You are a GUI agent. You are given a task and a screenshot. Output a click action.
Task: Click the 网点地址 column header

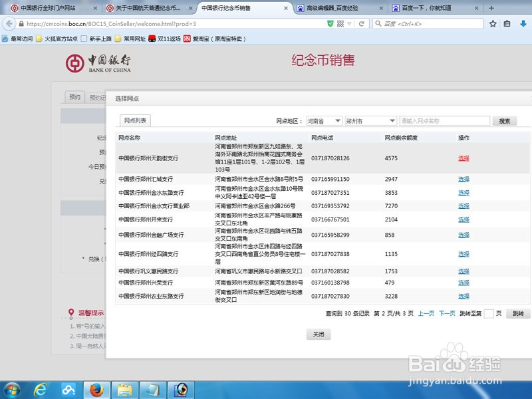click(226, 138)
